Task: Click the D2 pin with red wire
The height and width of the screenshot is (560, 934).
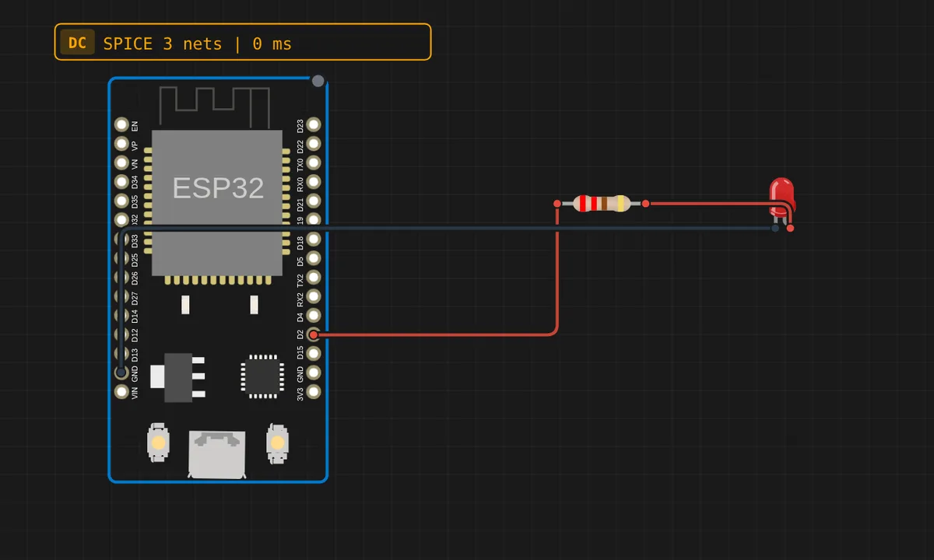Action: point(314,334)
